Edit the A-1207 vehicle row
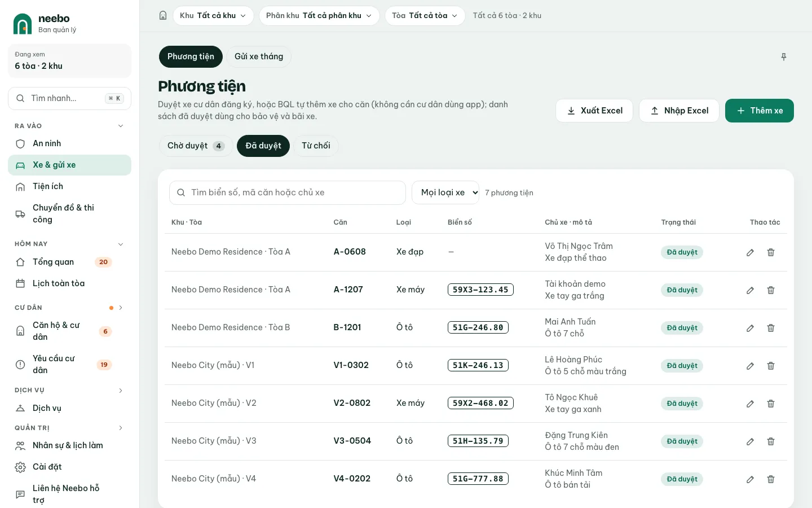The height and width of the screenshot is (508, 812). pyautogui.click(x=750, y=290)
